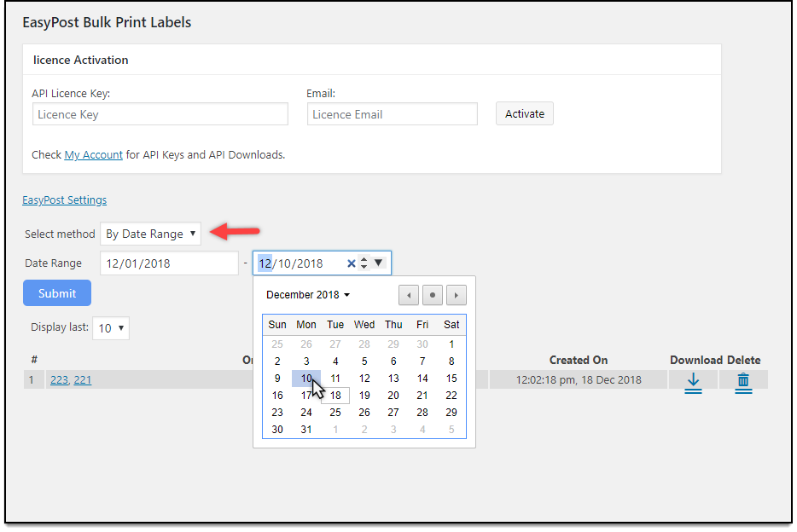Select December 28 in calendar
The height and width of the screenshot is (532, 797).
(x=422, y=412)
